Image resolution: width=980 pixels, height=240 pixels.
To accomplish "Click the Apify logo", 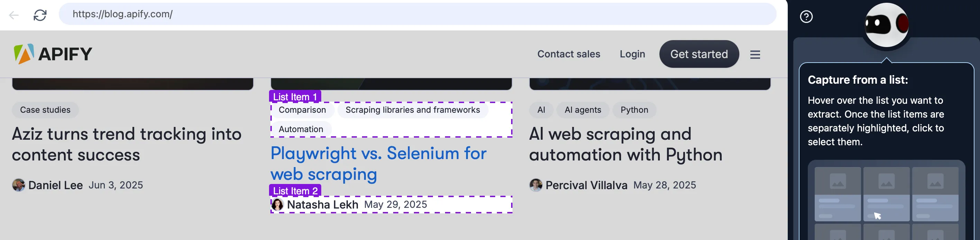I will tap(53, 54).
